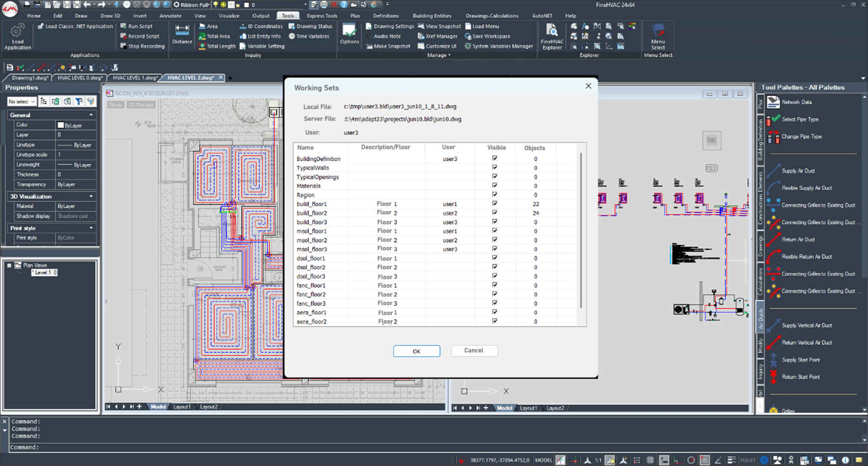Toggle Visible checkbox for fanc_floor2
This screenshot has width=868, height=466.
pyautogui.click(x=495, y=294)
